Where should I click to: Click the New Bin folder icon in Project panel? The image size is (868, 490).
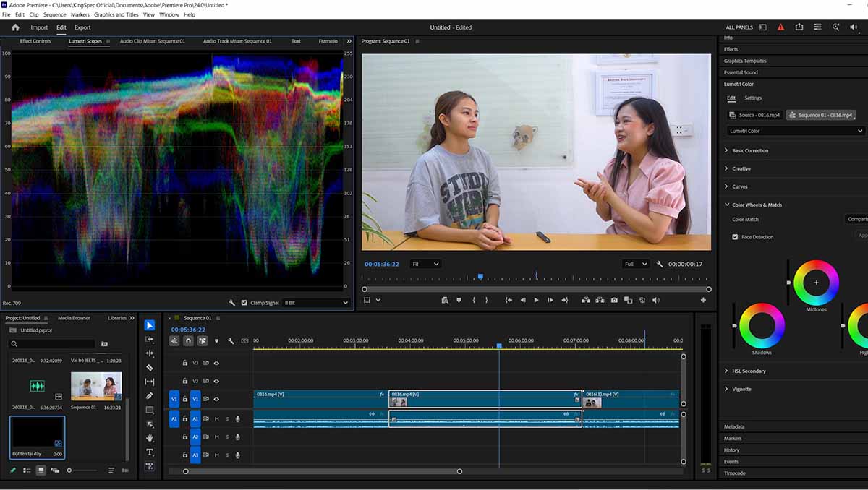[104, 344]
